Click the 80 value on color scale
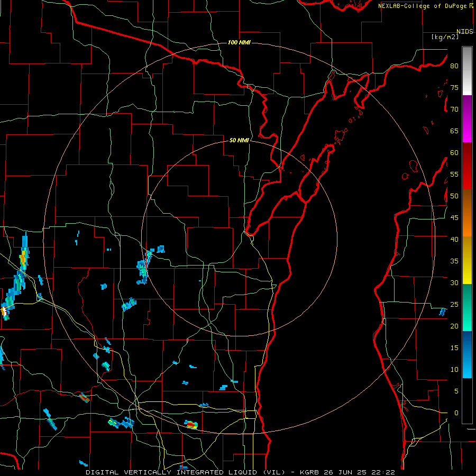This screenshot has height=476, width=476. pos(454,66)
